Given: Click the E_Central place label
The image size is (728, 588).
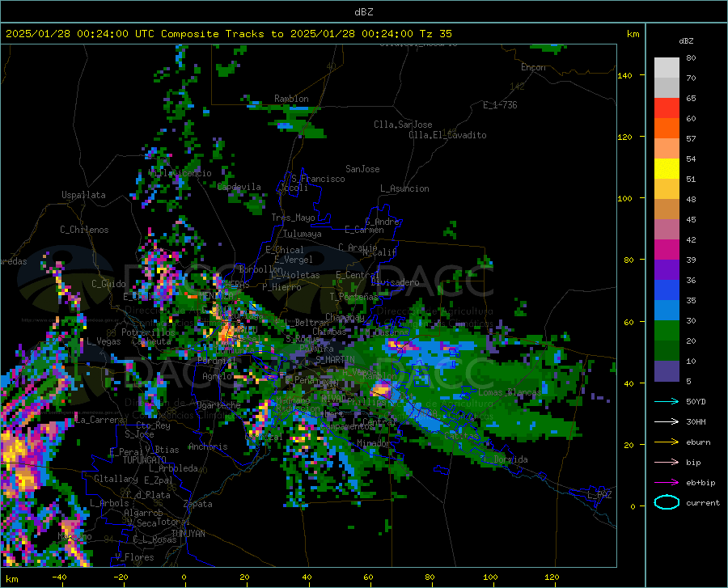Looking at the screenshot, I should (x=358, y=275).
